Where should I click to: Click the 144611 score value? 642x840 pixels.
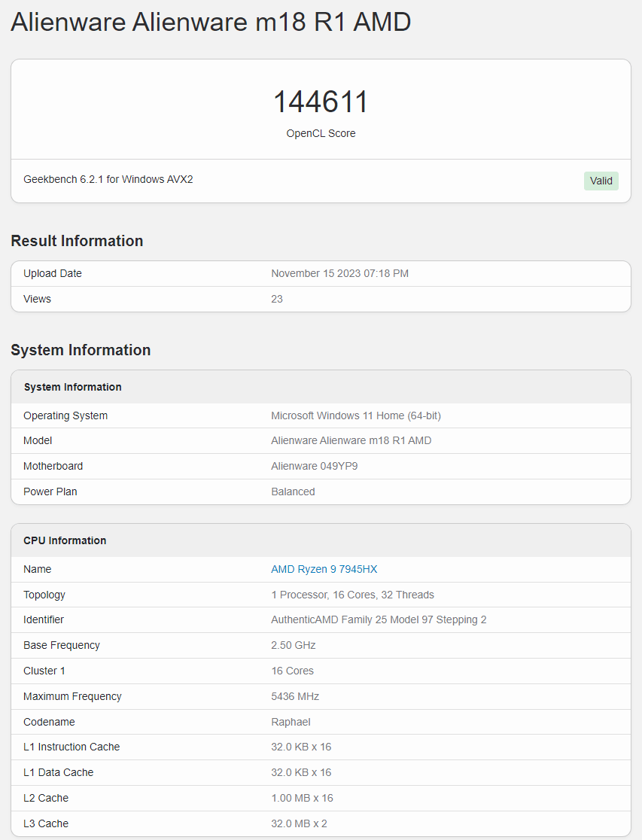pyautogui.click(x=321, y=102)
